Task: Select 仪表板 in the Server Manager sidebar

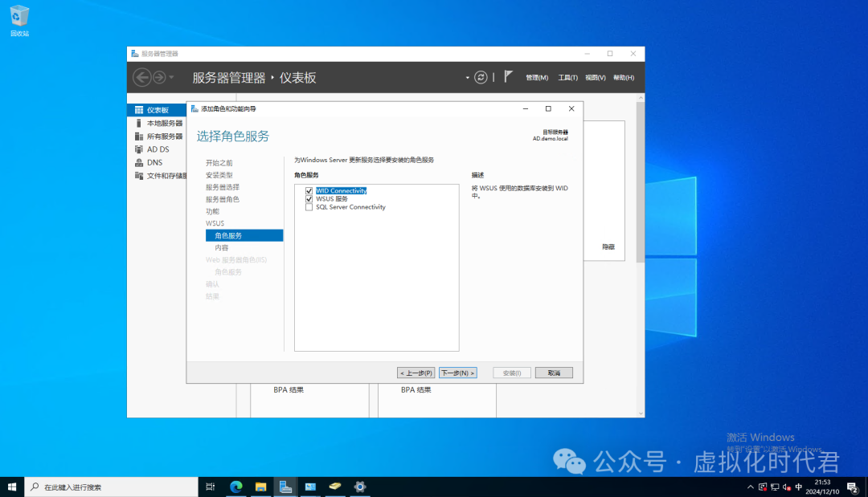Action: pyautogui.click(x=158, y=110)
